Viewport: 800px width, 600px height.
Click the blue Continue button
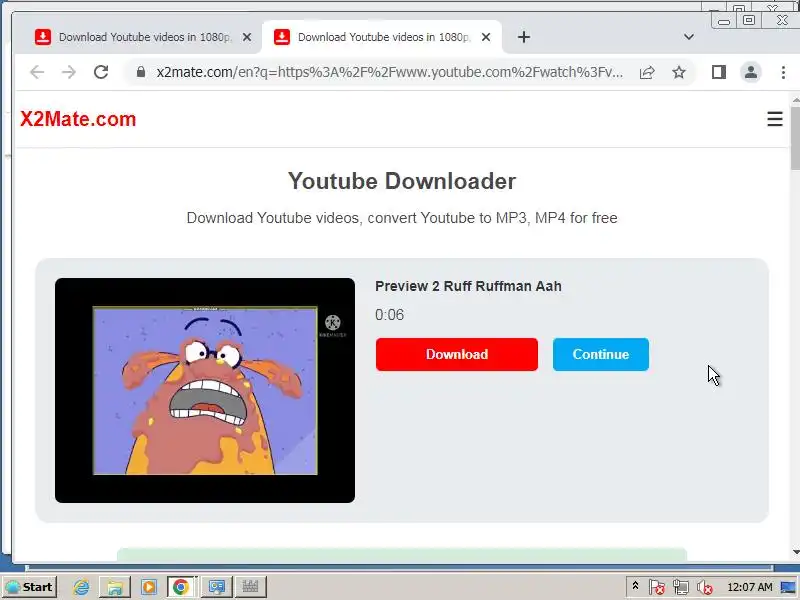pyautogui.click(x=601, y=355)
